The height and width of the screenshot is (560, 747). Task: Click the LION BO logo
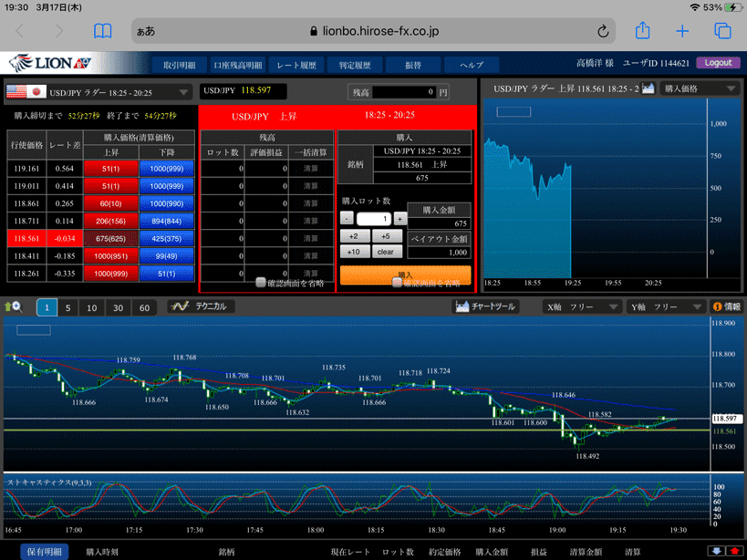coord(49,63)
